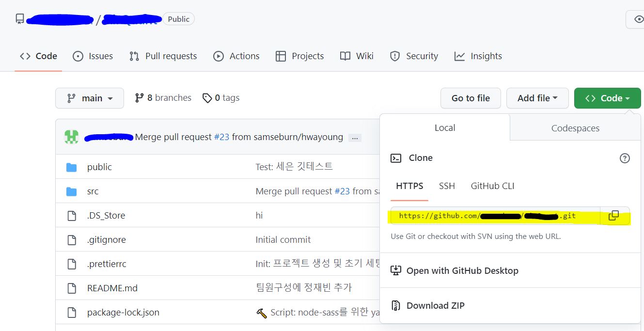
Task: Open #23 link in src commit message
Action: (x=342, y=191)
